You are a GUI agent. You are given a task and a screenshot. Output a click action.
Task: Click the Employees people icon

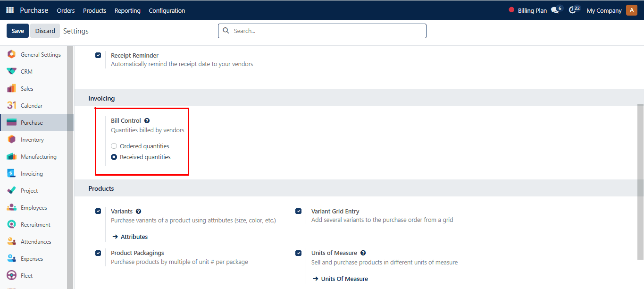click(12, 207)
